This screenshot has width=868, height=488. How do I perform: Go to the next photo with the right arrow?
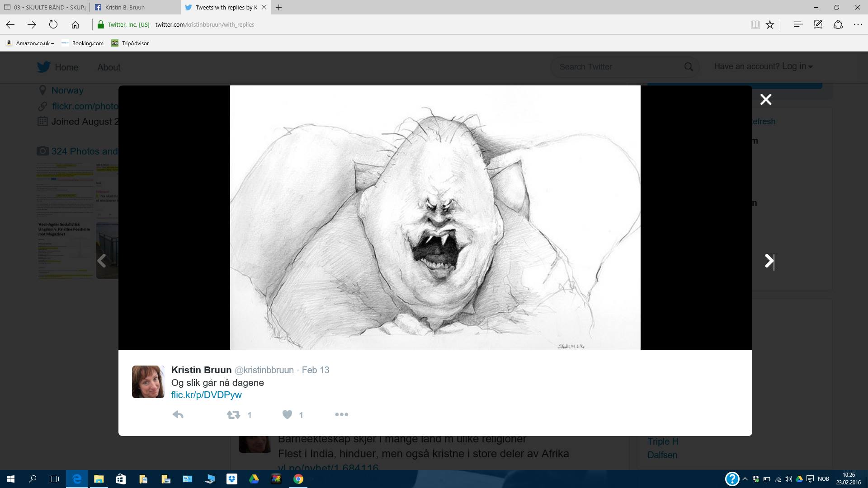(769, 261)
